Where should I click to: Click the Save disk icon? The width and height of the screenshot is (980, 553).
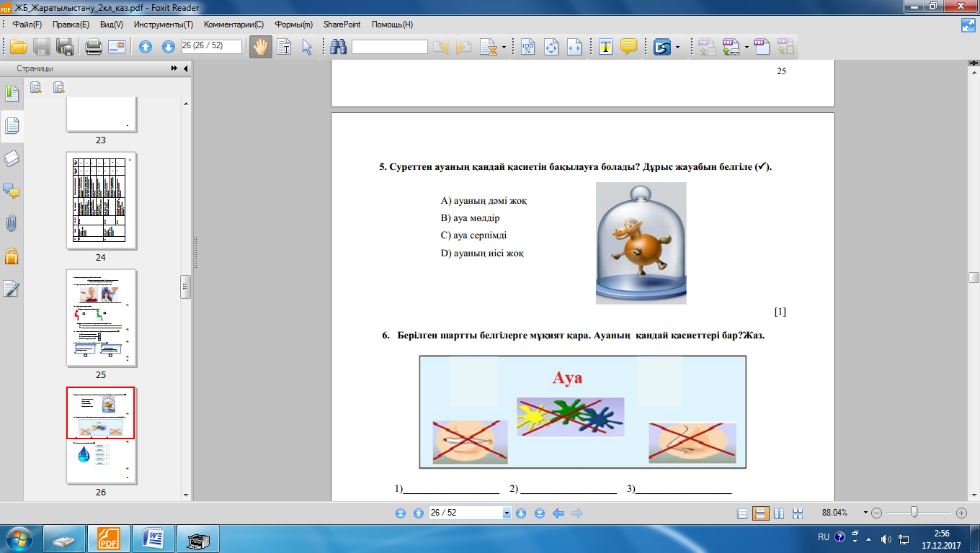coord(41,48)
